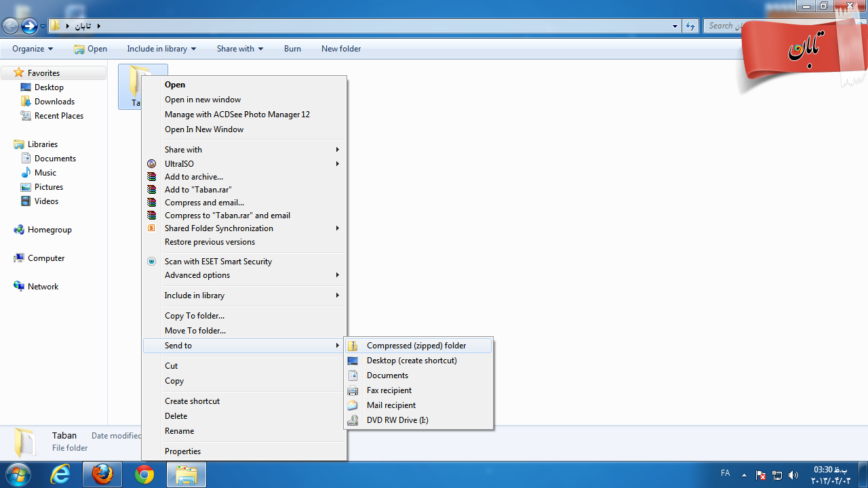Click the New folder toolbar button
The width and height of the screenshot is (868, 488).
(x=341, y=49)
